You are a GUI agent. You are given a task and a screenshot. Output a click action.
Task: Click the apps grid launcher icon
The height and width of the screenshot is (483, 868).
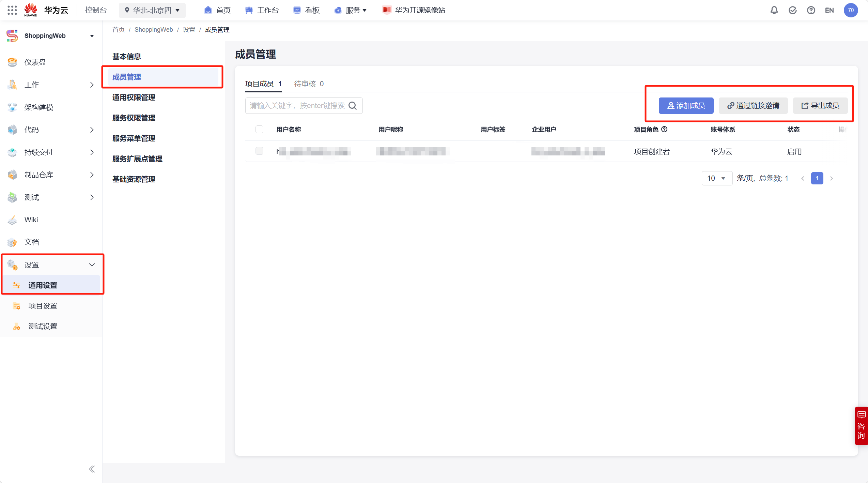click(x=12, y=10)
